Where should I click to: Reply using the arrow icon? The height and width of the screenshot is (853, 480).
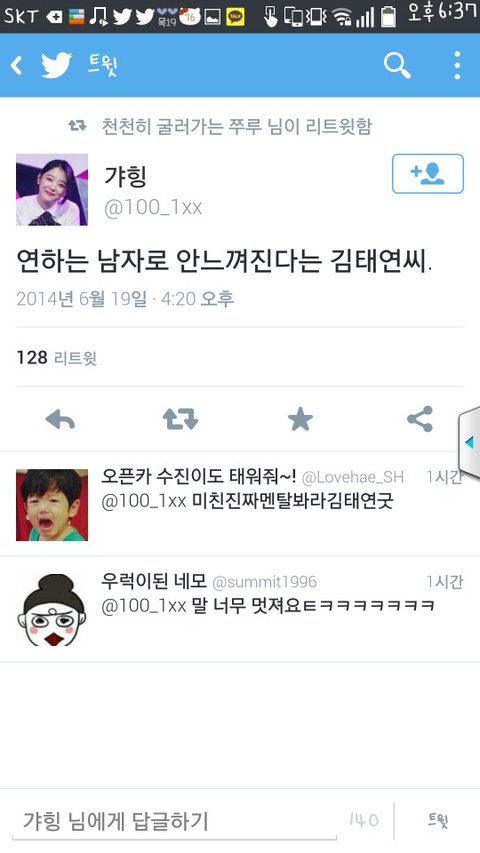coord(60,419)
